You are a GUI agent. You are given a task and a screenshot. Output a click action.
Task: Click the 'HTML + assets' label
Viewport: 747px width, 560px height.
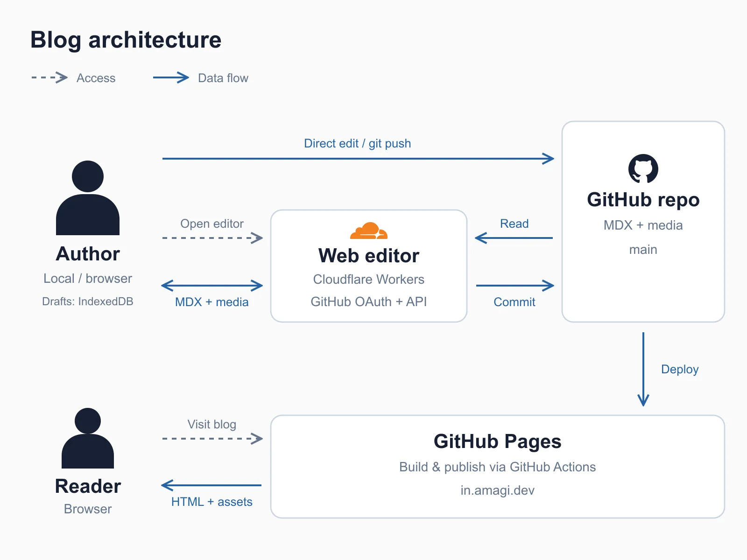pos(212,502)
